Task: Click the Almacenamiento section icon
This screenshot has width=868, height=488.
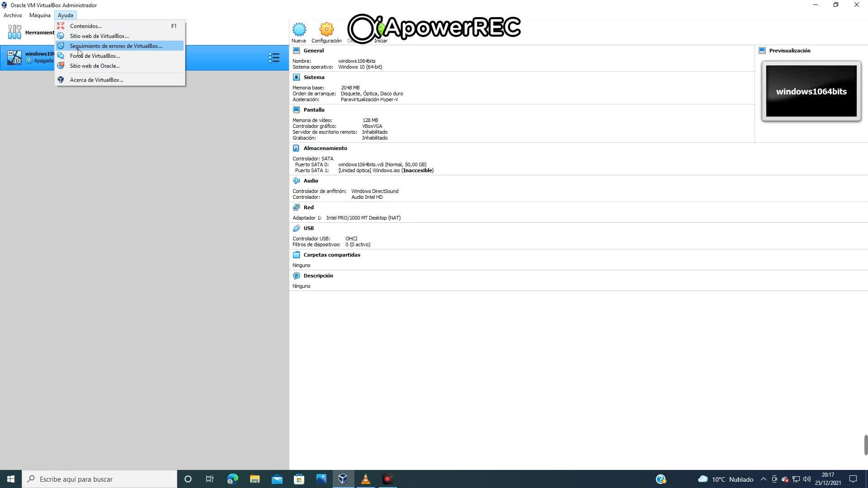Action: (x=296, y=148)
